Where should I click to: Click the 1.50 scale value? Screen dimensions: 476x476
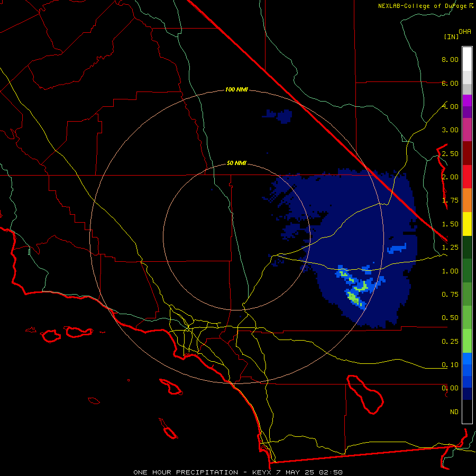[x=450, y=224]
